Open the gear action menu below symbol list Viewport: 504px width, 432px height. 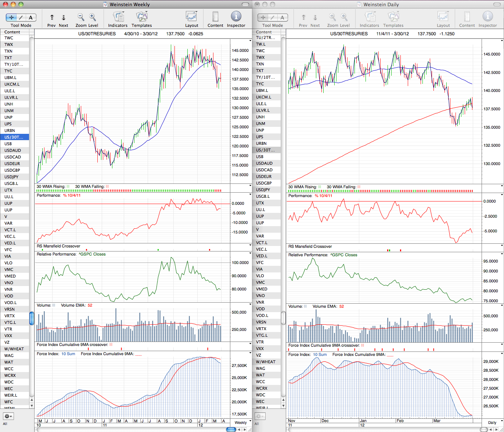pyautogui.click(x=8, y=416)
